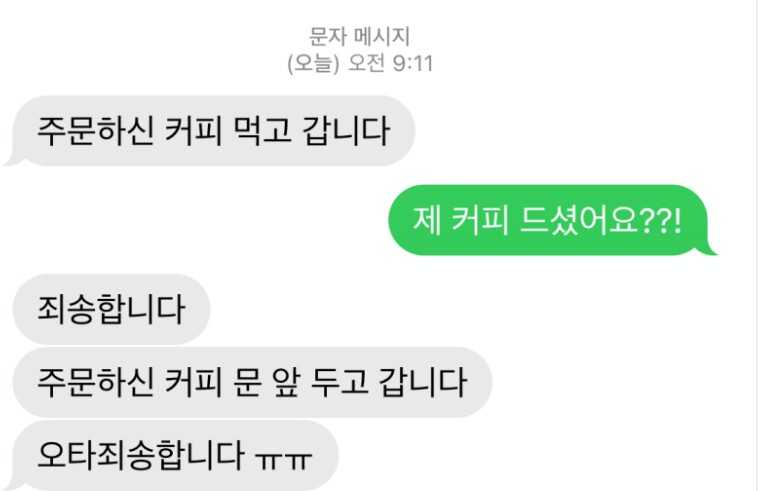The width and height of the screenshot is (760, 491).
Task: Click the tail of the first gray bubble
Action: click(x=12, y=160)
